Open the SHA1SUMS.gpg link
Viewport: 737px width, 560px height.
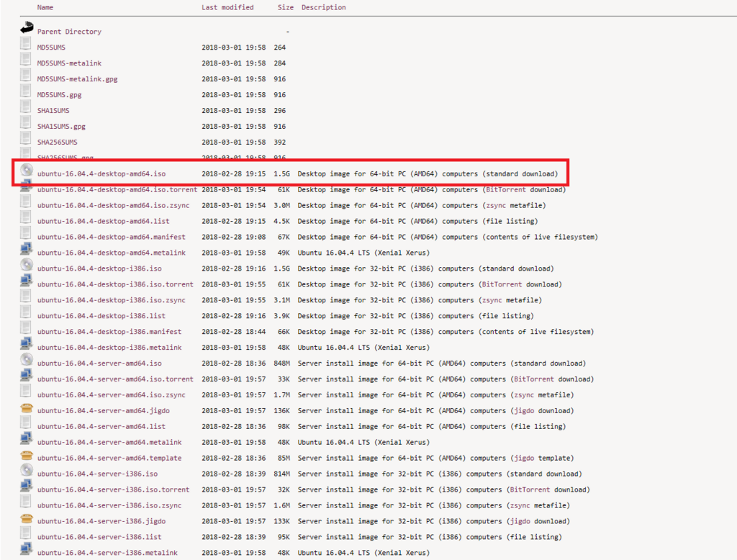click(61, 127)
